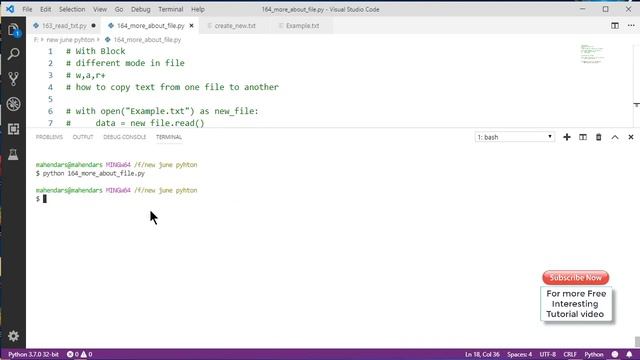The image size is (640, 360).
Task: Close the terminal panel
Action: pos(631,137)
